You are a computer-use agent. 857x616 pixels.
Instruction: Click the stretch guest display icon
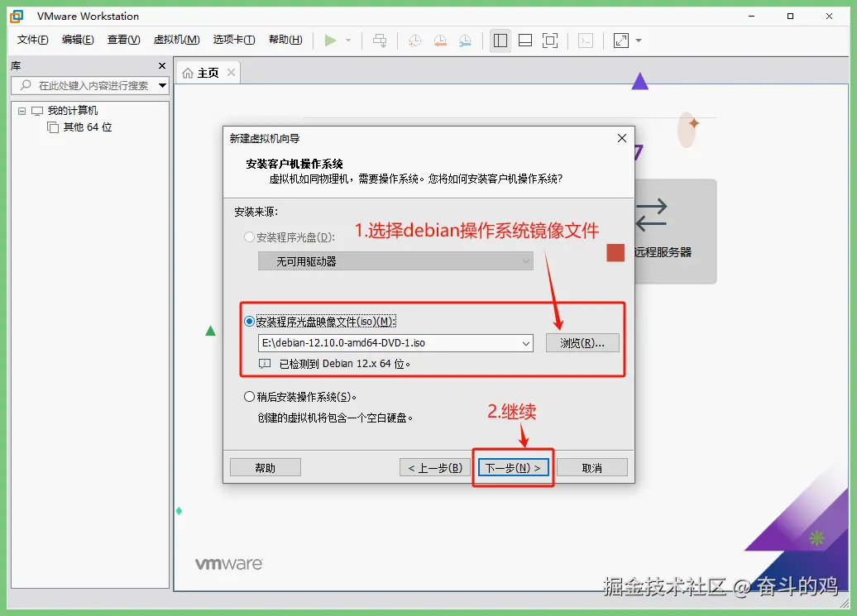click(x=621, y=41)
